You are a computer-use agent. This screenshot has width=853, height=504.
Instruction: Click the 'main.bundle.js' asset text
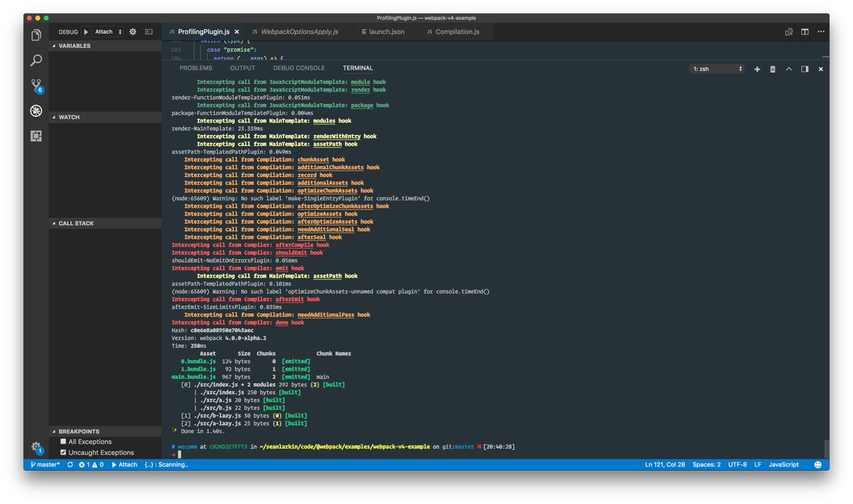193,377
